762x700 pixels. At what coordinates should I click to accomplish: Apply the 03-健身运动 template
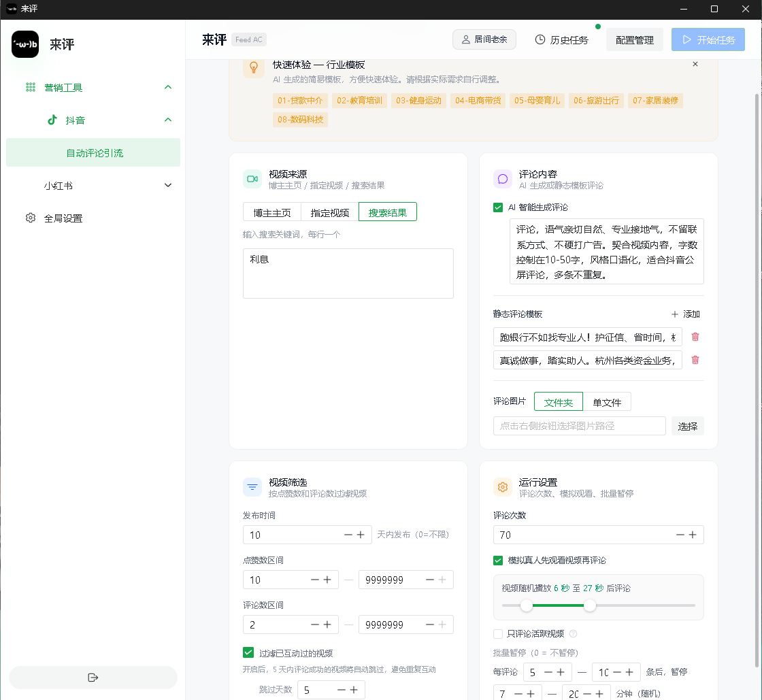click(x=418, y=100)
